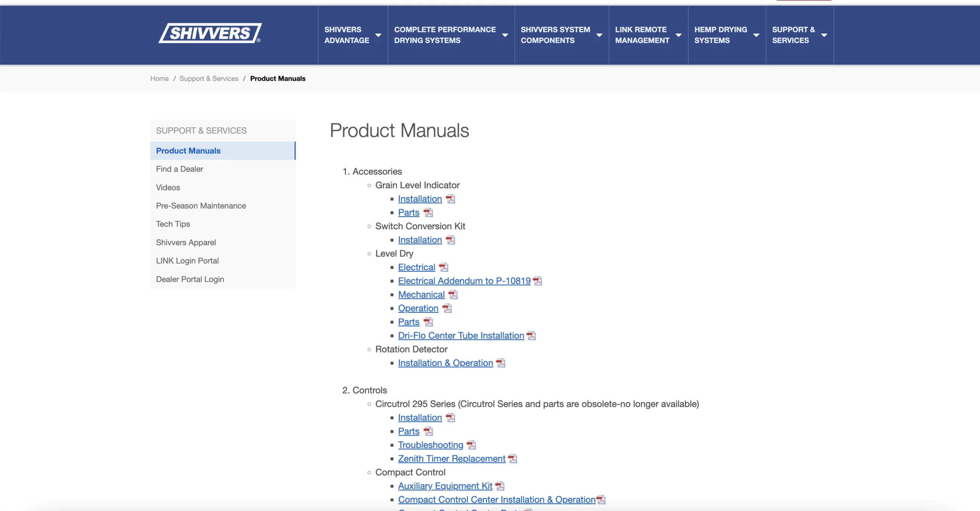Open Link Remote Management menu
The width and height of the screenshot is (980, 511).
coord(642,35)
